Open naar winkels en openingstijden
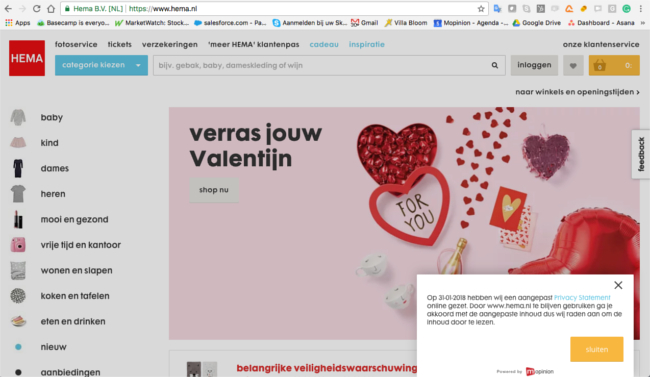Image resolution: width=650 pixels, height=377 pixels. click(x=577, y=92)
